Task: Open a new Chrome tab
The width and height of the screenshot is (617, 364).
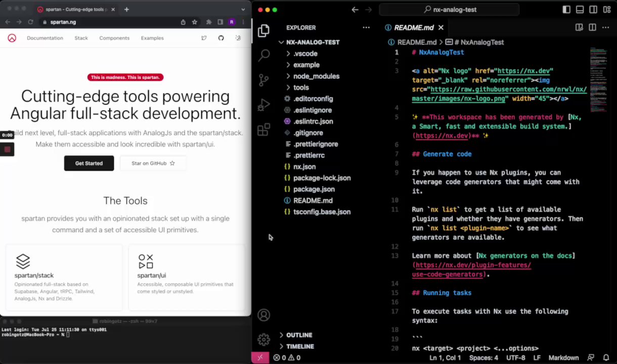Action: coord(126,9)
